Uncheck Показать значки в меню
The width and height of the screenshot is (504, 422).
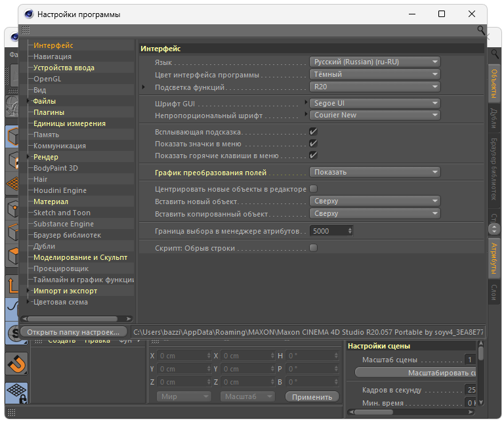[x=313, y=144]
